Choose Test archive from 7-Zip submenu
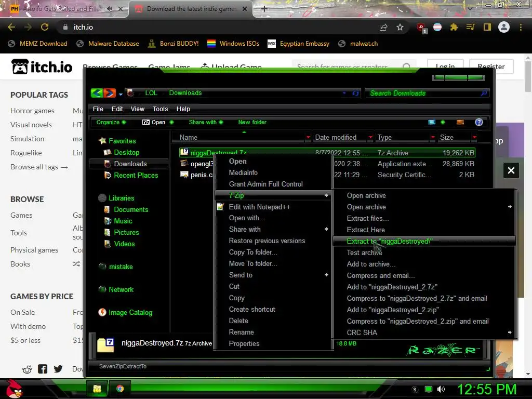 tap(364, 252)
